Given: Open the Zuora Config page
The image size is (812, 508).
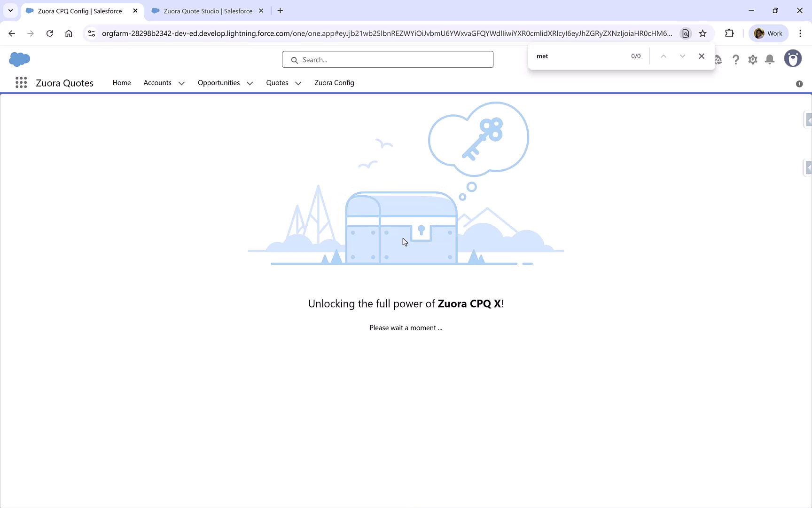Looking at the screenshot, I should 334,83.
